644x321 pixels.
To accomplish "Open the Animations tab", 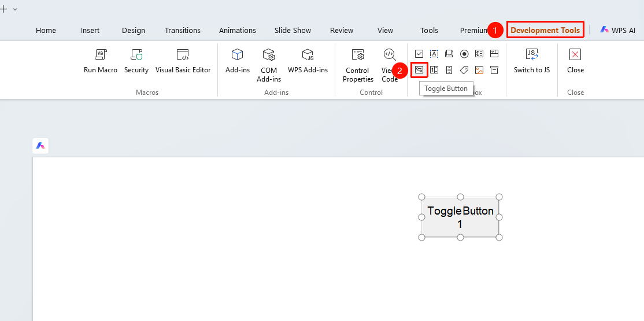I will (x=238, y=31).
